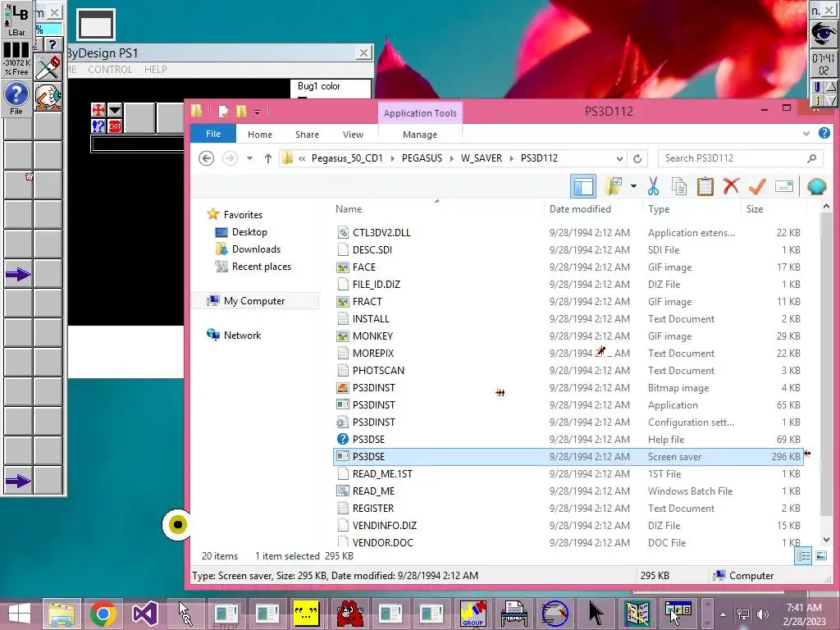Click the scissors Cut icon

point(653,186)
